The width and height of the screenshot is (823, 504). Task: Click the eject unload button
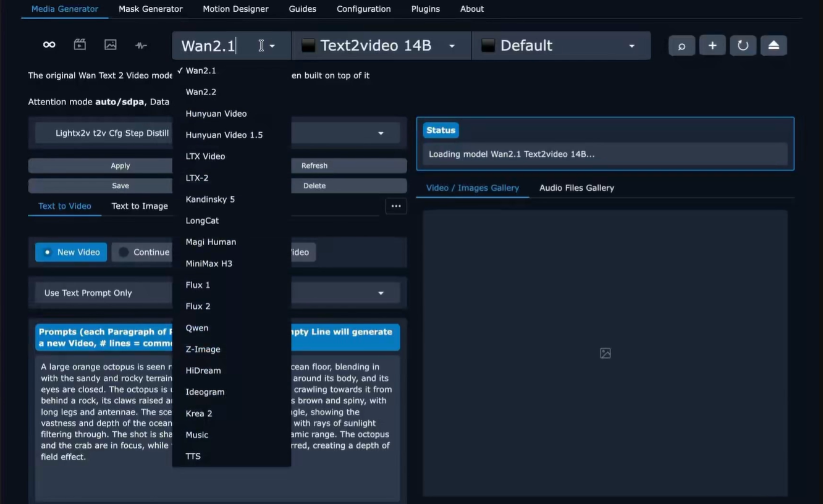(774, 46)
